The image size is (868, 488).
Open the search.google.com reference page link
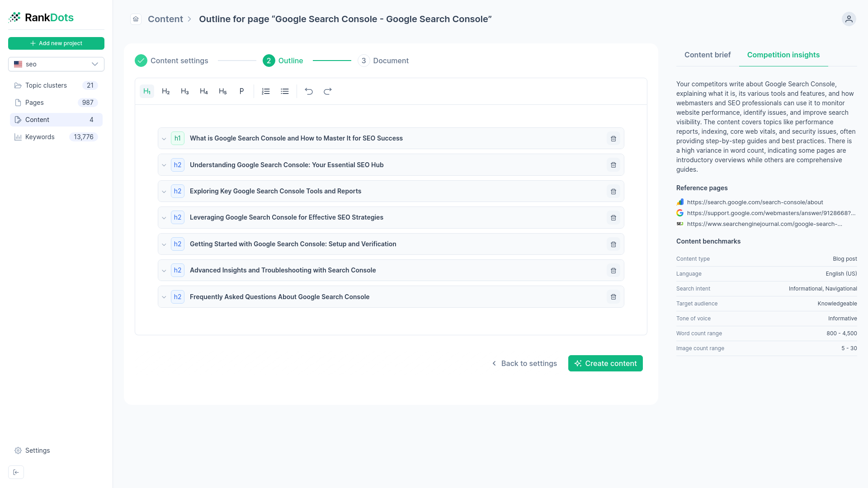tap(754, 202)
